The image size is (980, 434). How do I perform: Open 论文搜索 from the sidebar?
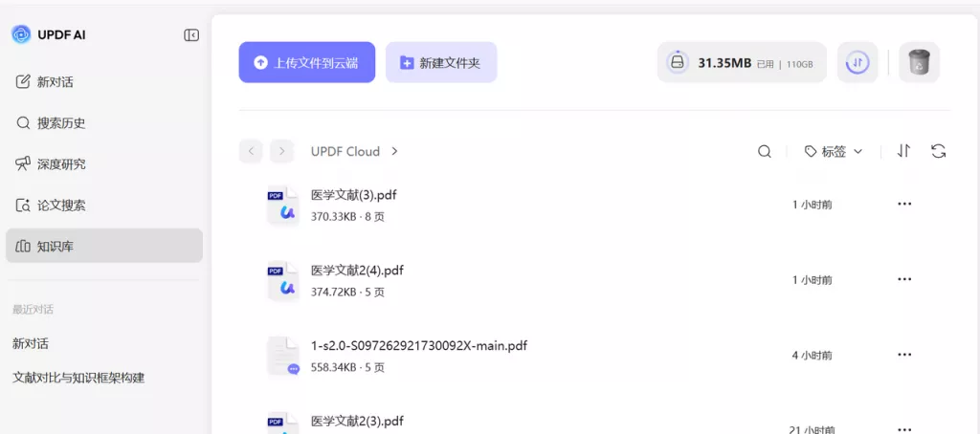click(60, 205)
